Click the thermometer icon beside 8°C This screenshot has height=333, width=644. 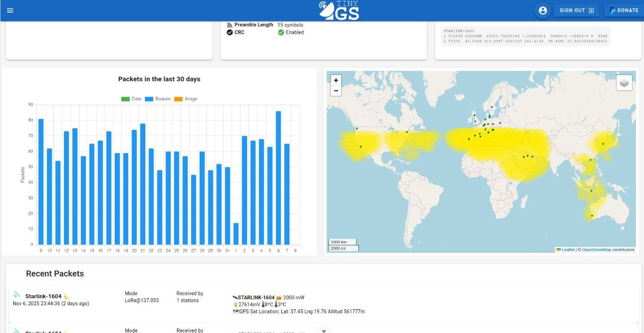(x=263, y=304)
